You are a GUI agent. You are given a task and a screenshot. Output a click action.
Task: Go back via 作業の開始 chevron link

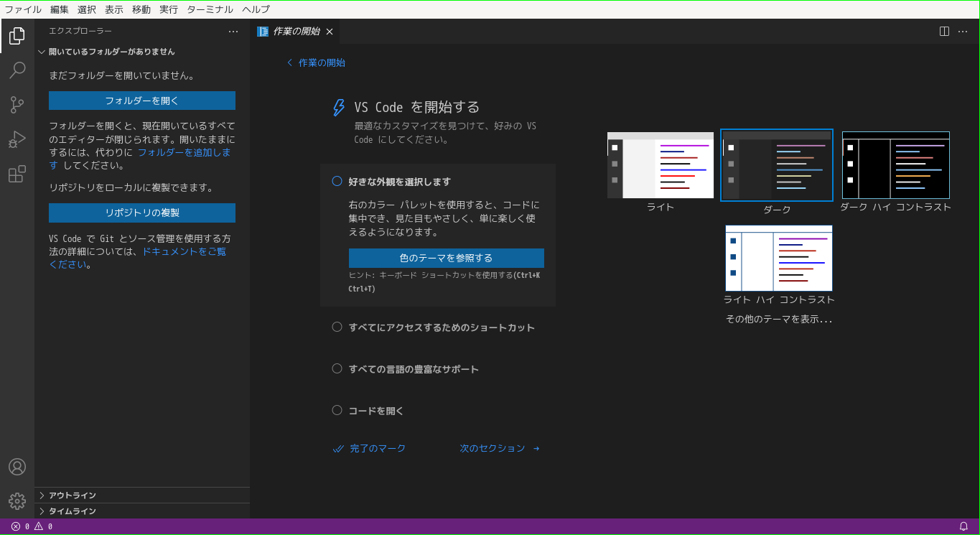(x=316, y=62)
